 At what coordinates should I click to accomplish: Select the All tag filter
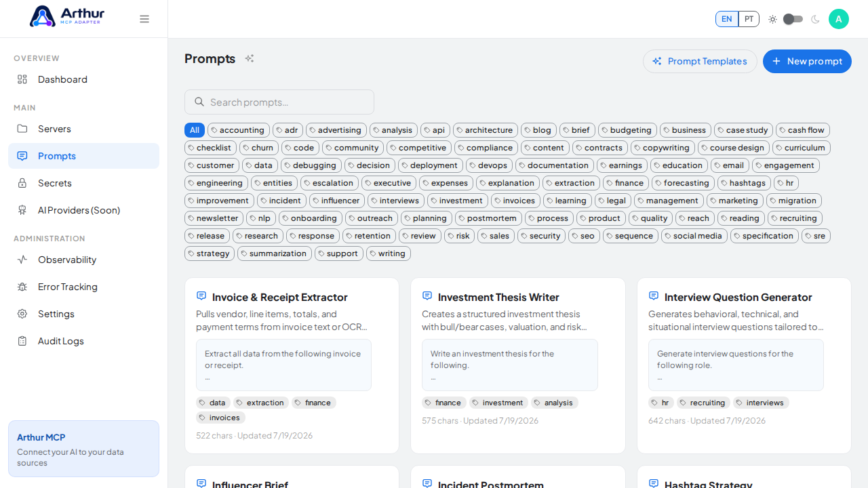click(x=195, y=130)
